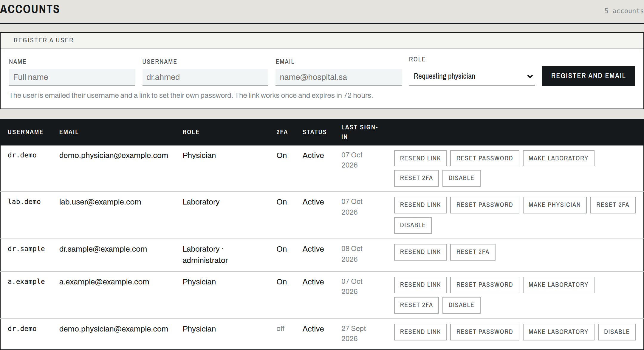
Task: Reset password for lab.demo account
Action: 484,205
